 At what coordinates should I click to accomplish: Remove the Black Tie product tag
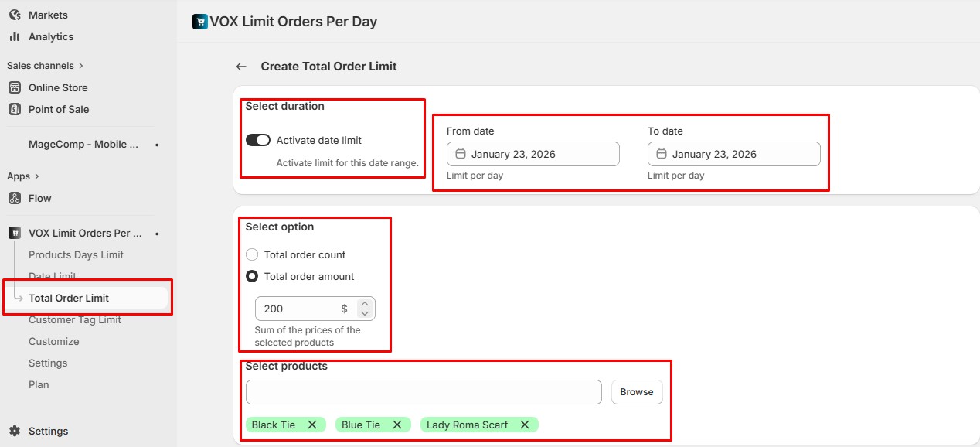[312, 425]
